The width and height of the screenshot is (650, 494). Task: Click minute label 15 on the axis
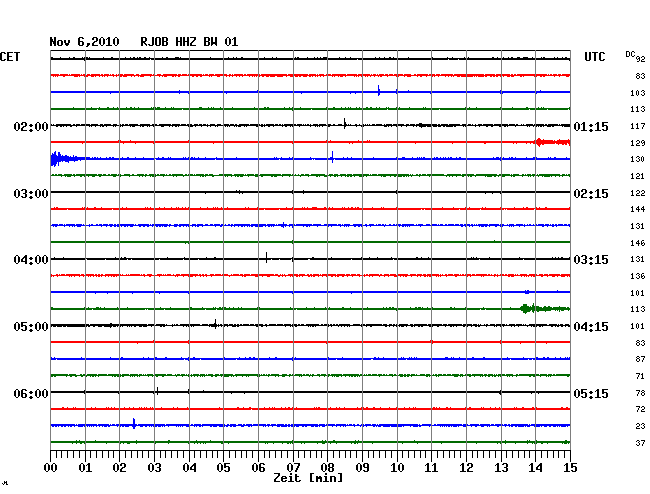(x=570, y=468)
